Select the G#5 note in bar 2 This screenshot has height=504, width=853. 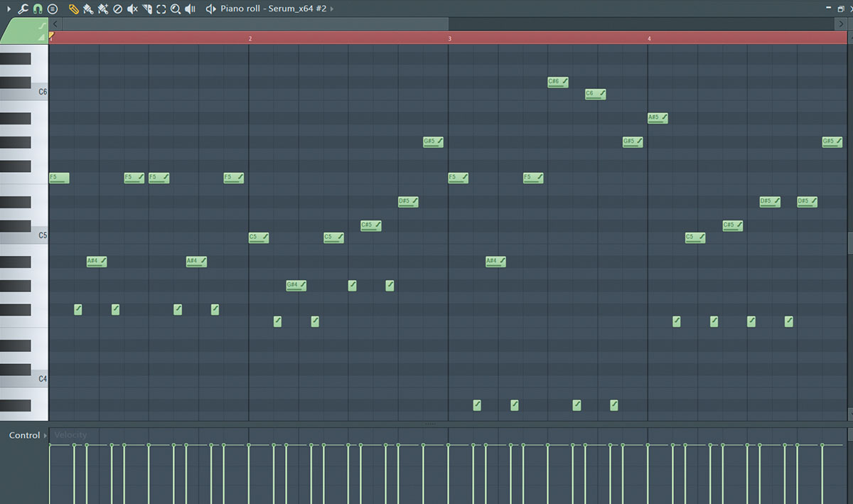click(x=434, y=141)
